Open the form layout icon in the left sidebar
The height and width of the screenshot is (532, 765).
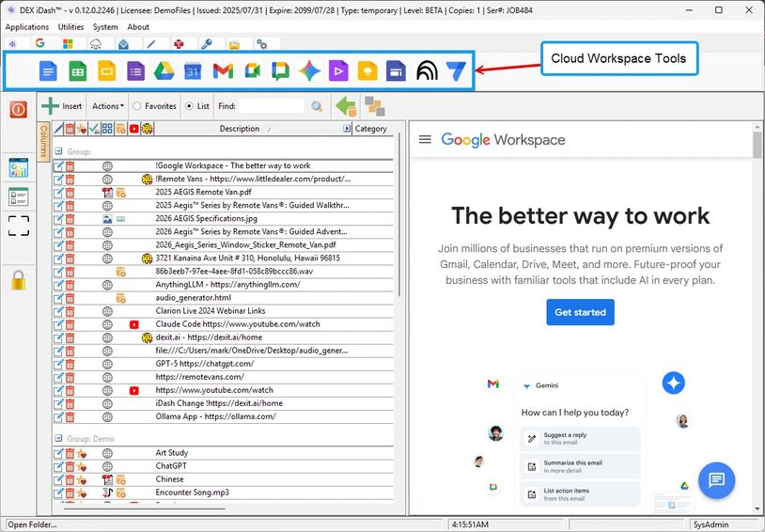[19, 196]
